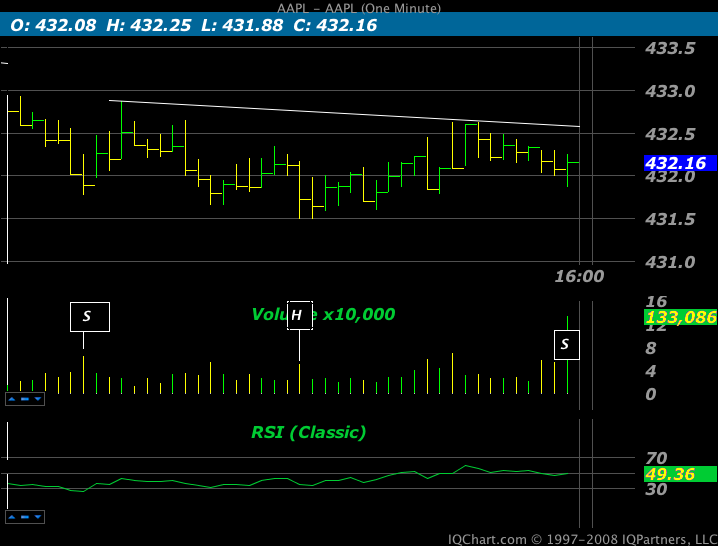Click the 433.0 price axis label
Image resolution: width=718 pixels, height=546 pixels.
click(x=670, y=91)
